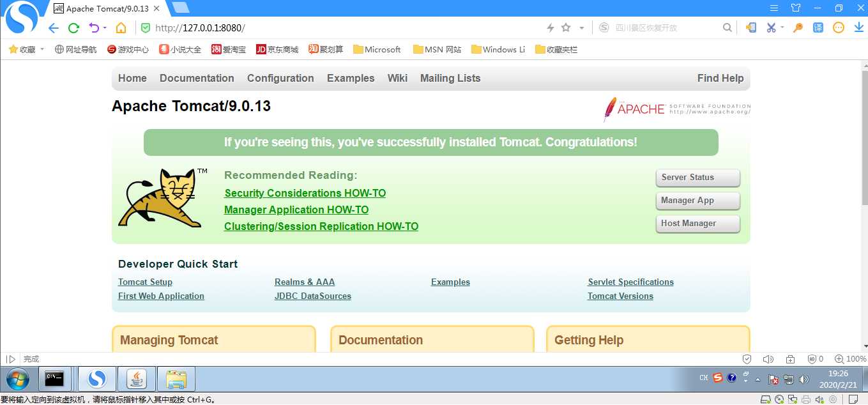Open the Sogou search engine selector icon
The image size is (868, 405).
tap(604, 27)
